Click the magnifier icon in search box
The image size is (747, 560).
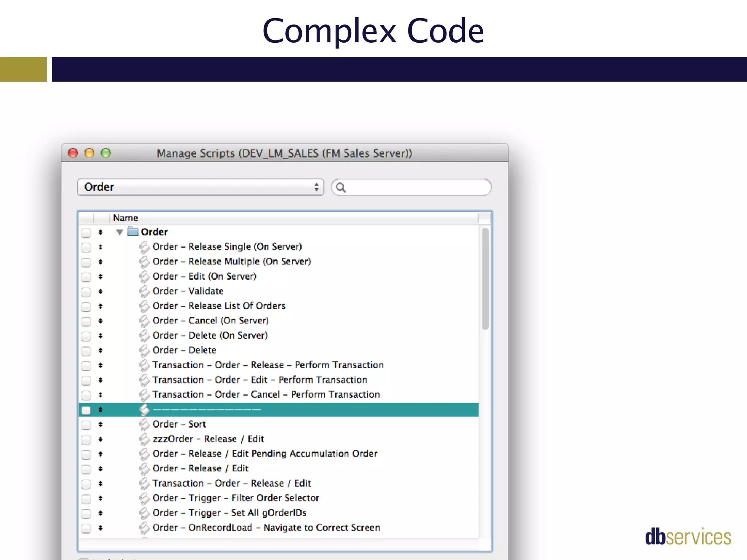[341, 187]
